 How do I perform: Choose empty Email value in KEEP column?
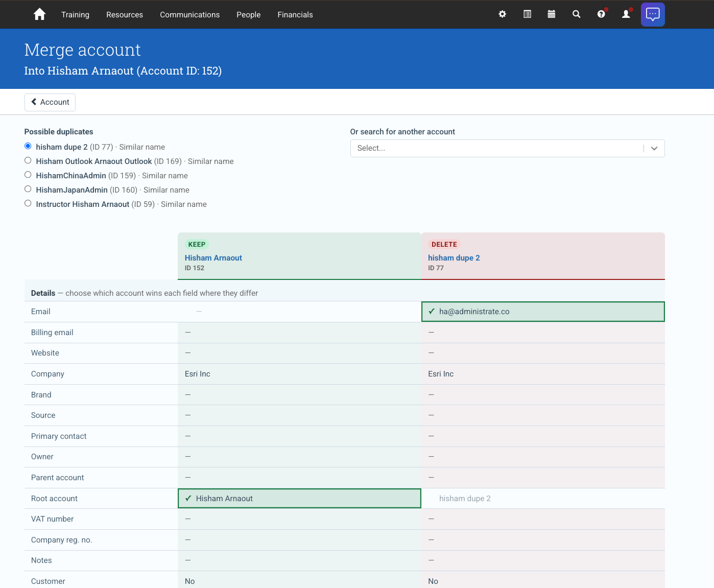299,312
